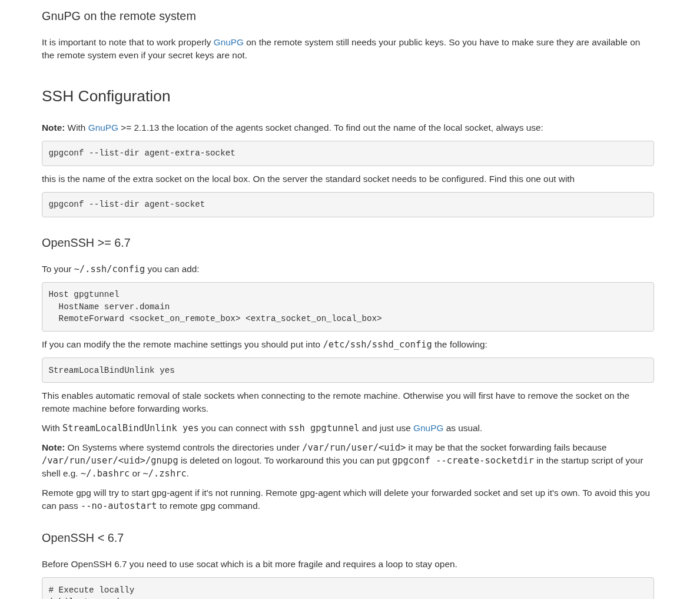Click the GnuPG link before 'as usual'

428,428
